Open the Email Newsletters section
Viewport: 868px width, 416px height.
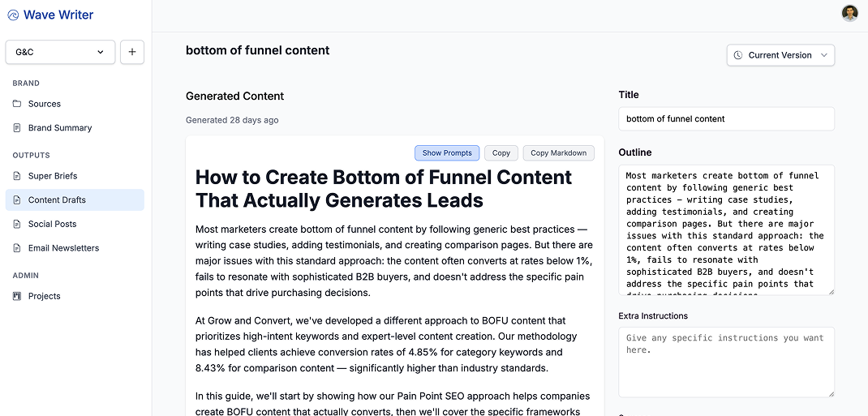coord(63,248)
